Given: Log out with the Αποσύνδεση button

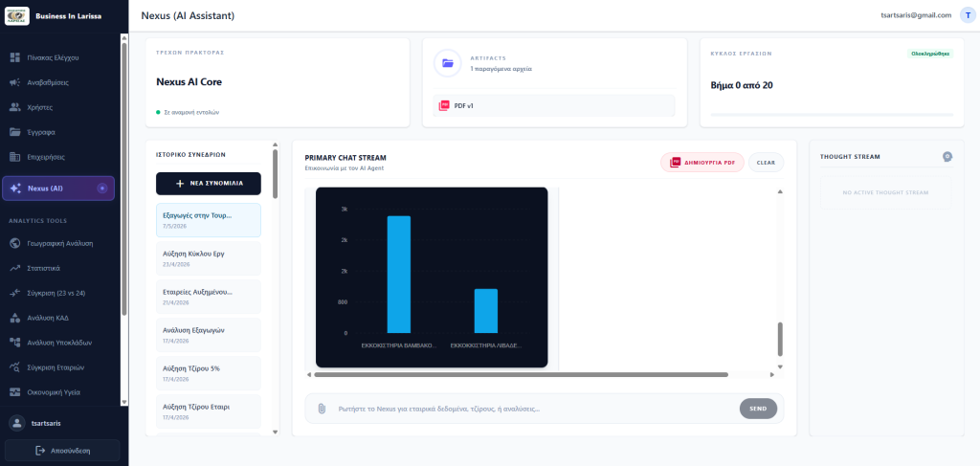Looking at the screenshot, I should 62,451.
